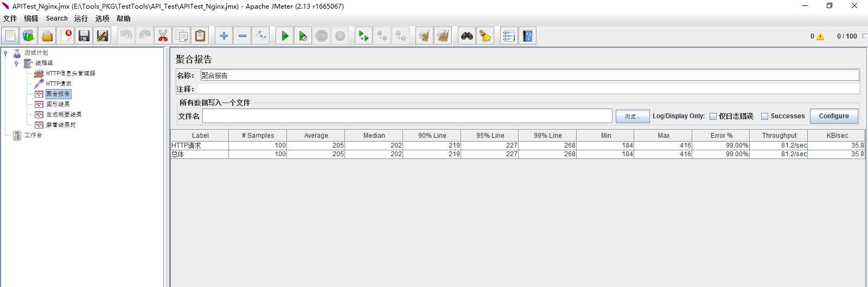Select 测试计划 in the tree
The height and width of the screenshot is (287, 868).
(x=36, y=53)
